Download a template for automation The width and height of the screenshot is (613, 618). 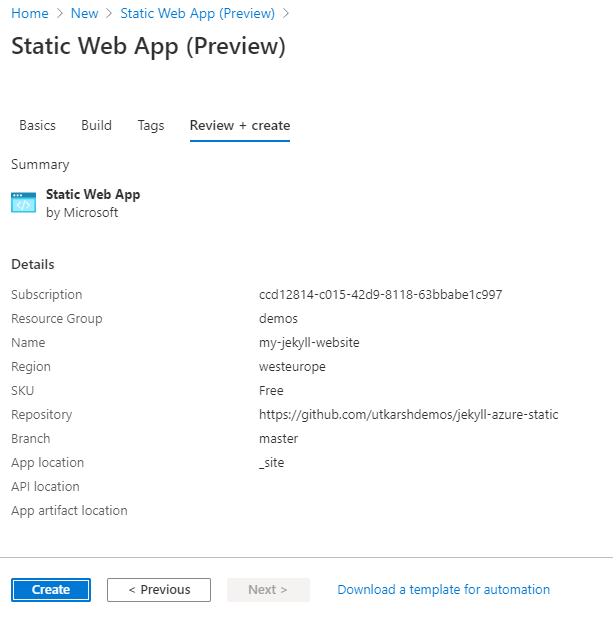coord(443,590)
